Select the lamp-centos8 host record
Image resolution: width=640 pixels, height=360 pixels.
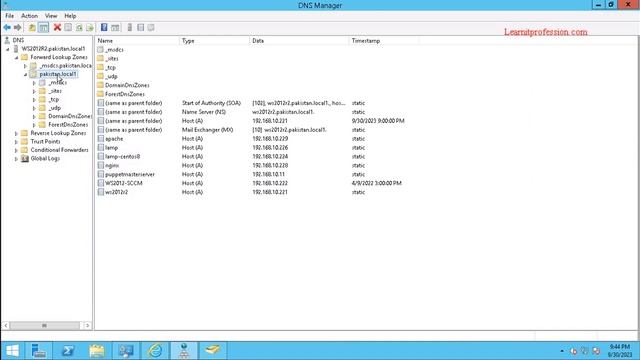pos(122,157)
